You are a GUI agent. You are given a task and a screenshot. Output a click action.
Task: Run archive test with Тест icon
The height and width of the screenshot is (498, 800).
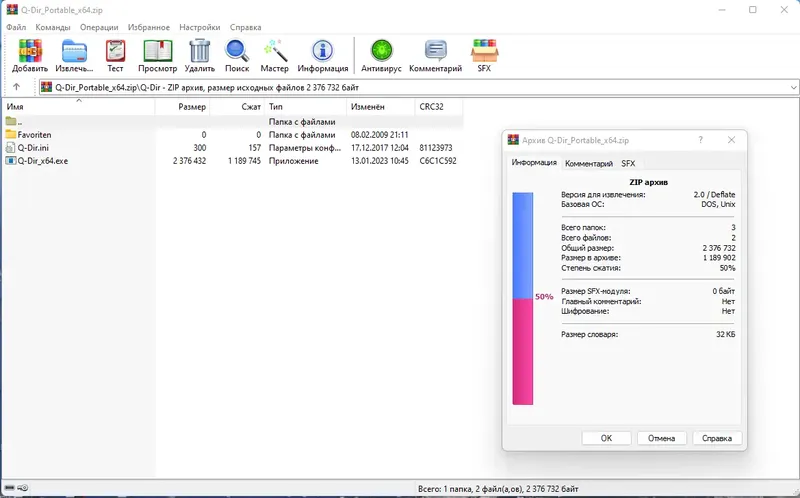pos(115,51)
